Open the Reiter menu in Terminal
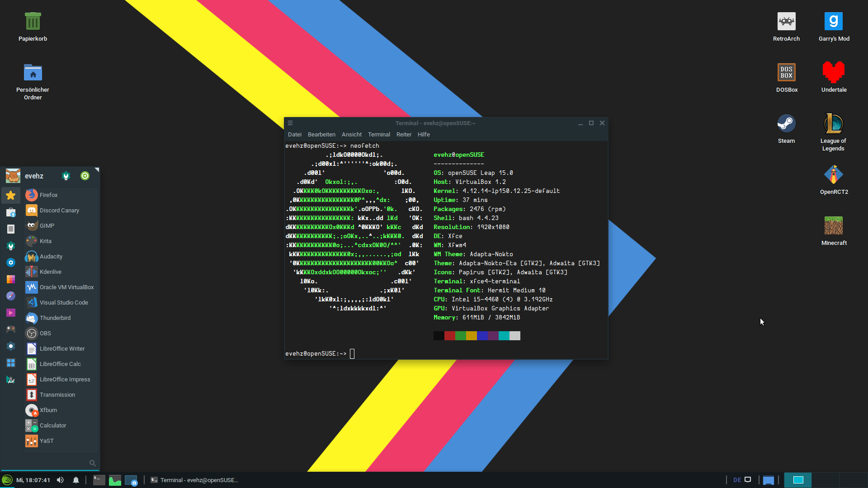Screen dimensions: 868x488 coord(404,135)
